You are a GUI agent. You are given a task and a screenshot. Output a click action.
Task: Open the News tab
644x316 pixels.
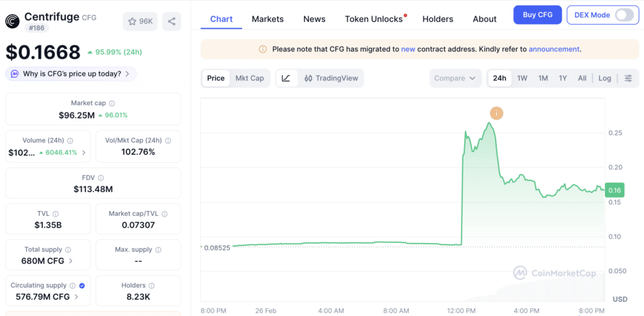tap(314, 19)
